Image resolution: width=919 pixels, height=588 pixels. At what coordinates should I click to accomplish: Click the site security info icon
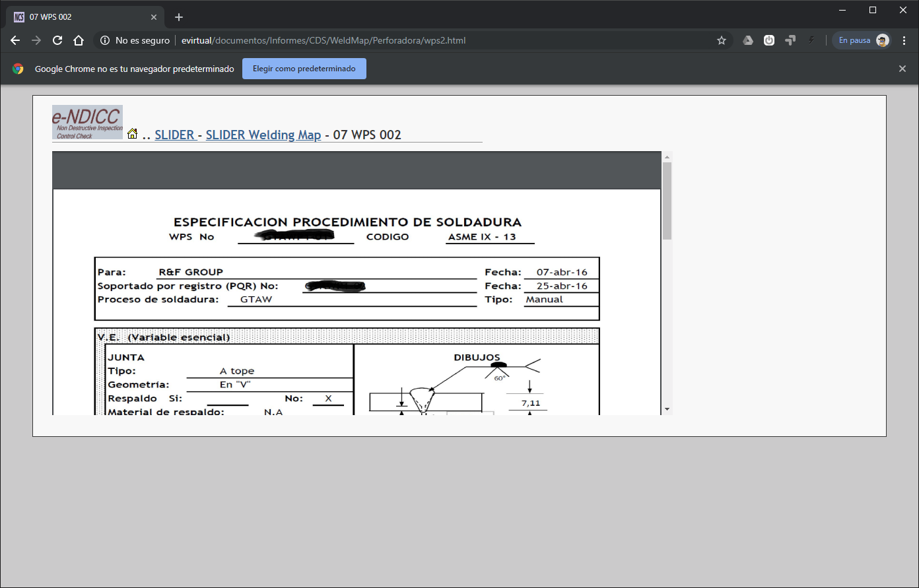[104, 40]
